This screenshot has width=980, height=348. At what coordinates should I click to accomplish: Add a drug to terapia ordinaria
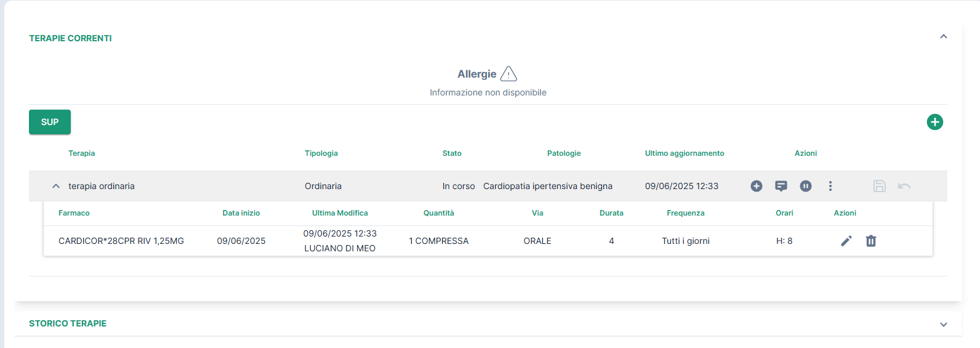[x=757, y=186]
